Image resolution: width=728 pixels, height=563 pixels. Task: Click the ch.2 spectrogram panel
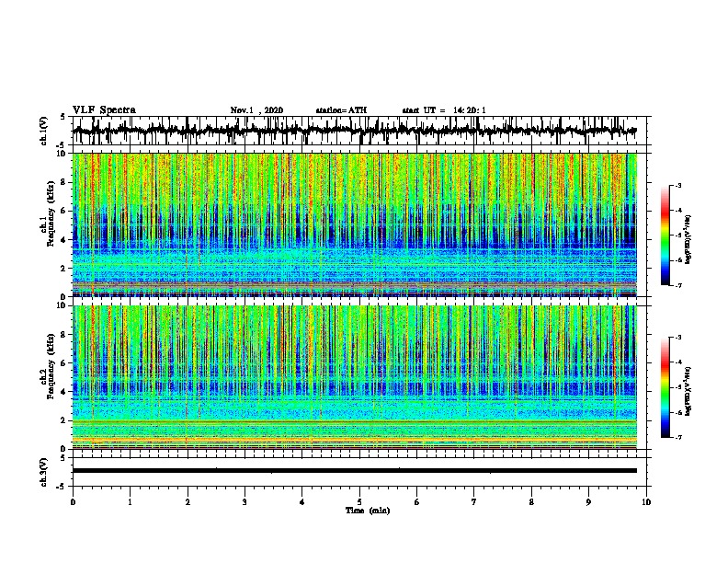tap(355, 377)
